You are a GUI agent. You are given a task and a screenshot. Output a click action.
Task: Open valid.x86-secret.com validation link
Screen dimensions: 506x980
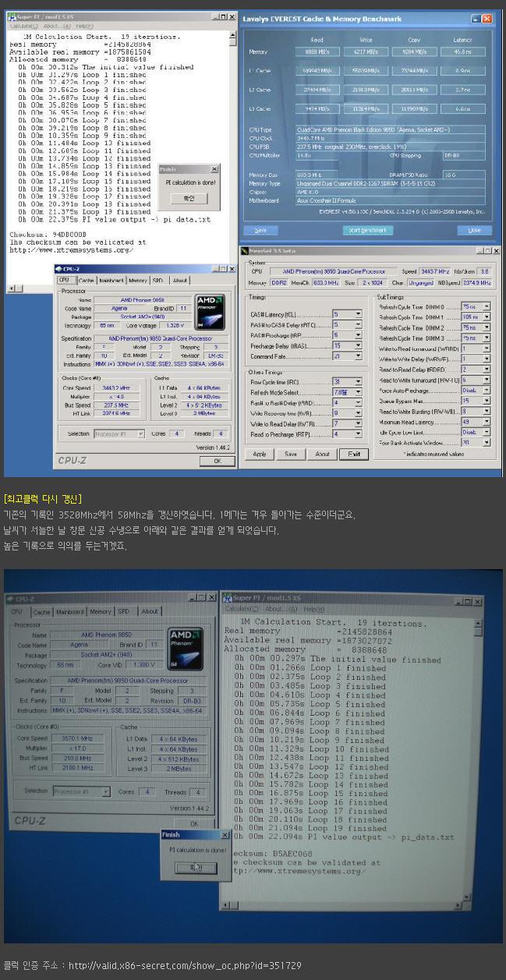tap(184, 965)
